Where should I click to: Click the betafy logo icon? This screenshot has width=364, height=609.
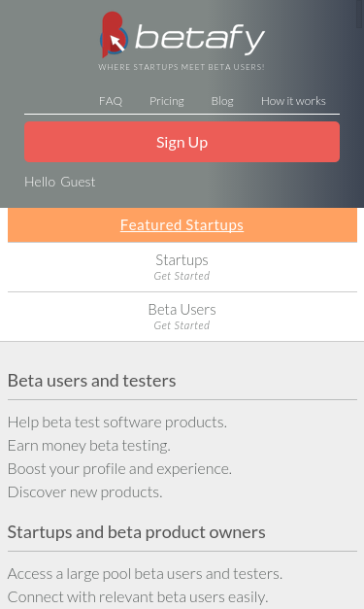(x=115, y=35)
